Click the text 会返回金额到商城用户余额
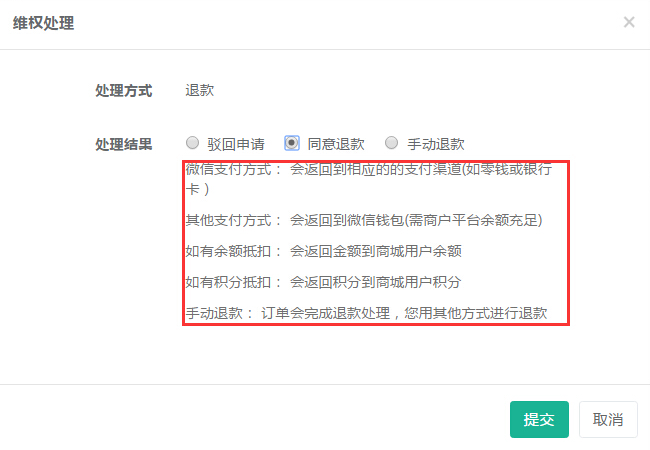This screenshot has width=650, height=450. point(376,251)
